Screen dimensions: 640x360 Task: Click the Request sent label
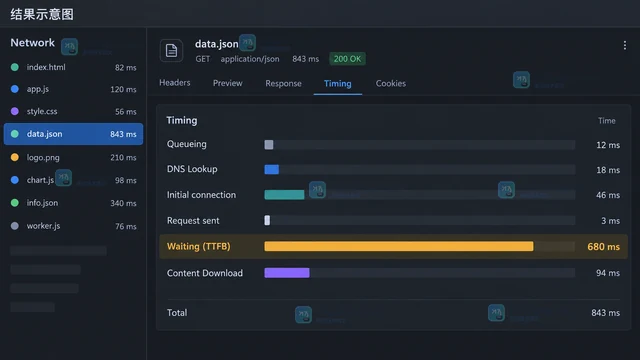pyautogui.click(x=193, y=220)
